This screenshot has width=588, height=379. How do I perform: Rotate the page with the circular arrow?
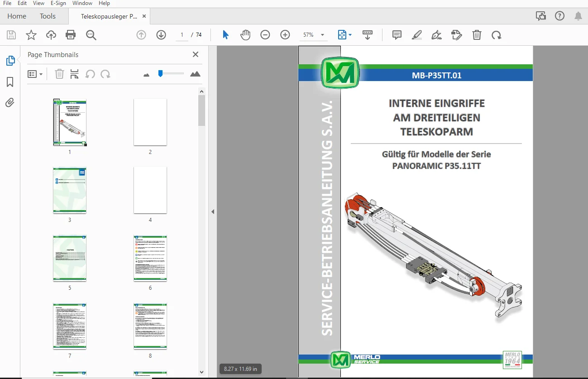pyautogui.click(x=497, y=35)
